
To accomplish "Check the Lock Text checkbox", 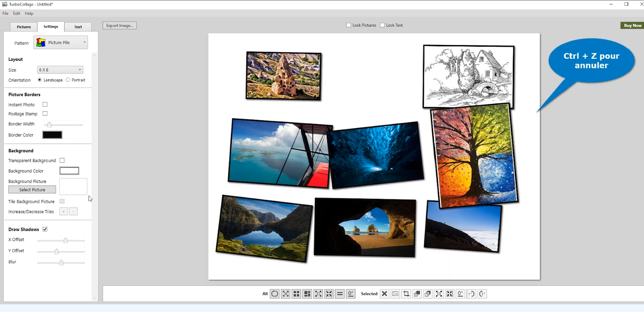I will tap(382, 25).
